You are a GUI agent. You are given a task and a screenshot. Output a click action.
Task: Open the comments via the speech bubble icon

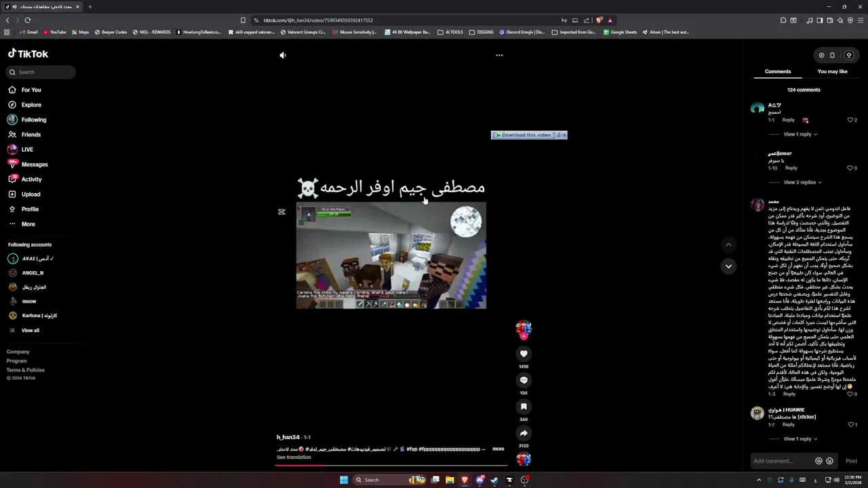524,380
